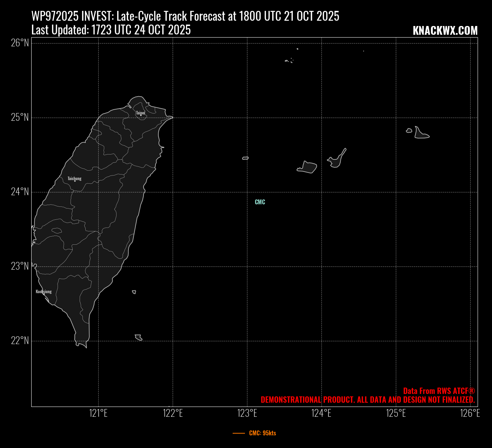Click the Taipei city label
The image size is (492, 448).
point(140,113)
